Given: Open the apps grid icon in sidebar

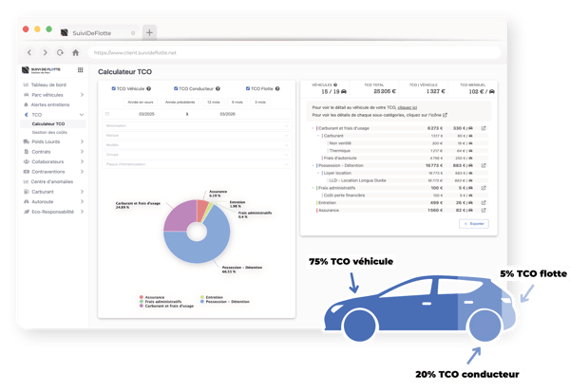Looking at the screenshot, I should pos(81,69).
